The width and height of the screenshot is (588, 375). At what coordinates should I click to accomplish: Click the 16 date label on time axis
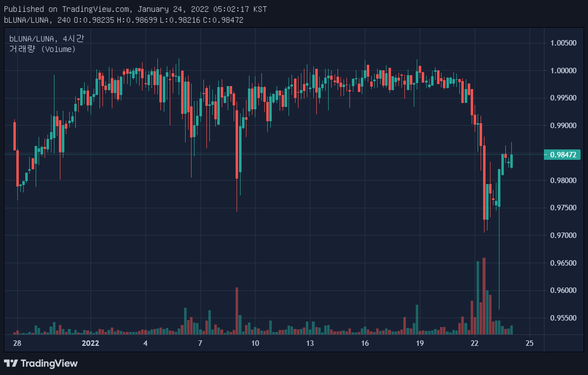click(365, 343)
